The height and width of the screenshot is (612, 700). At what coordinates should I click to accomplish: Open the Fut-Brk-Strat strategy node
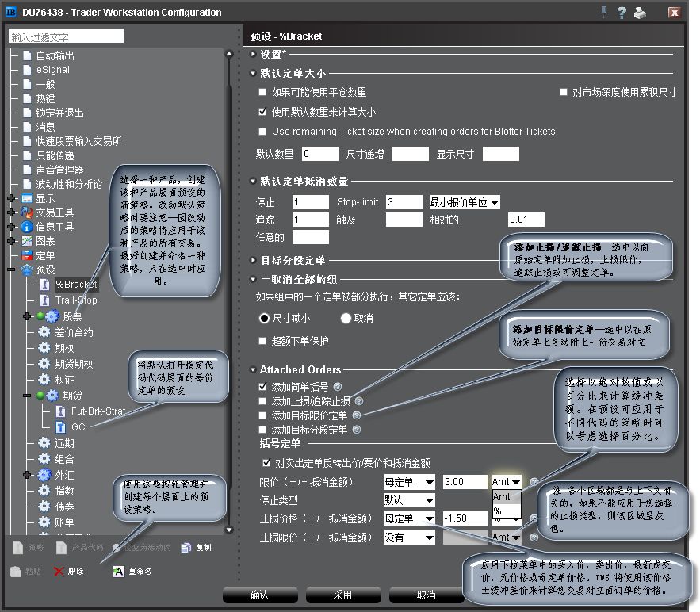98,411
